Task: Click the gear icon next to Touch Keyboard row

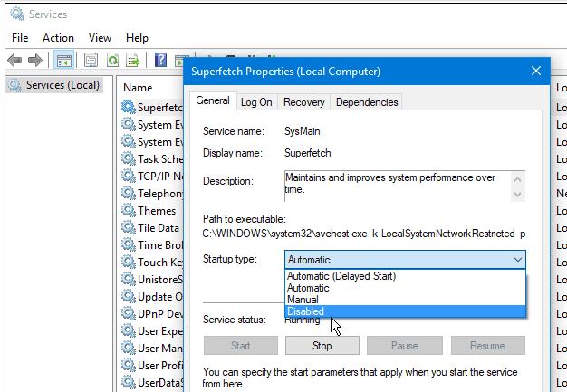Action: click(129, 262)
